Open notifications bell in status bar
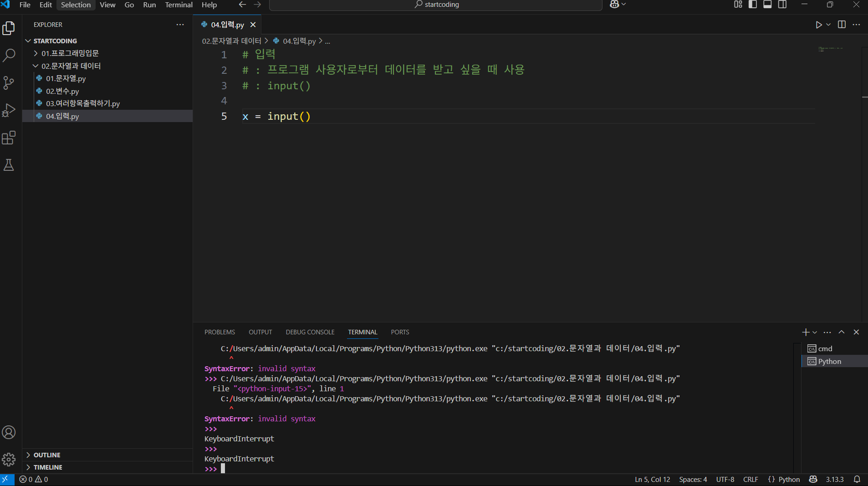This screenshot has width=868, height=486. [x=857, y=480]
